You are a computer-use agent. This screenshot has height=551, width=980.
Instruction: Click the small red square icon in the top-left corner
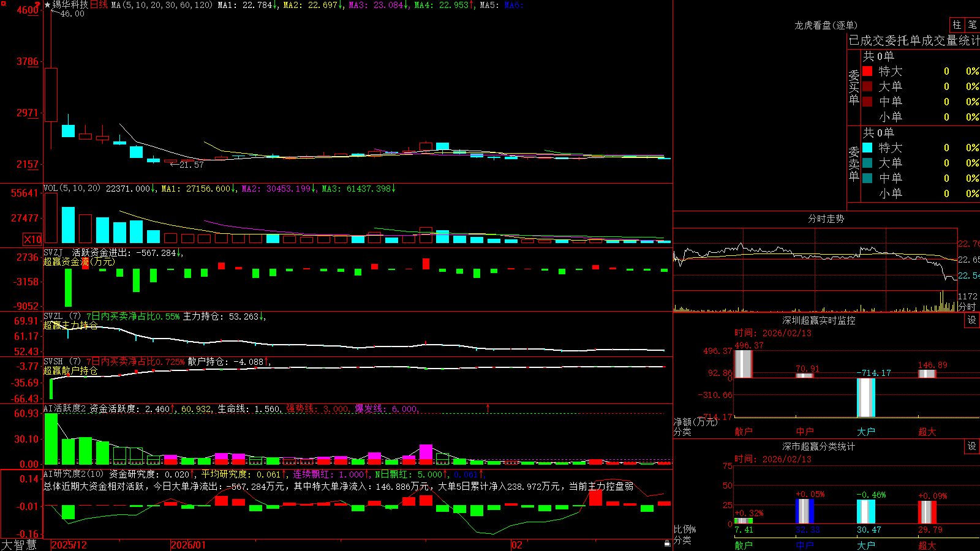(2, 2)
